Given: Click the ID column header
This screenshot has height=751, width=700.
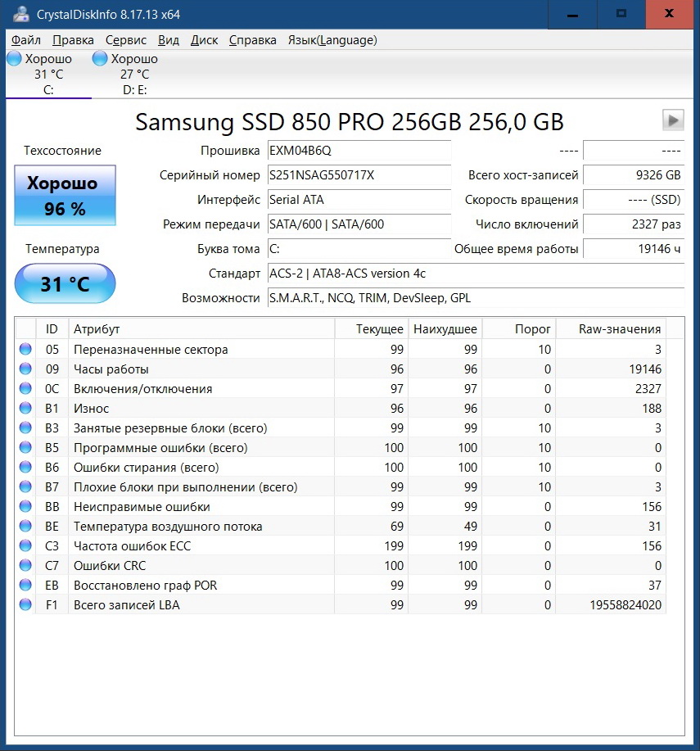Looking at the screenshot, I should [52, 329].
